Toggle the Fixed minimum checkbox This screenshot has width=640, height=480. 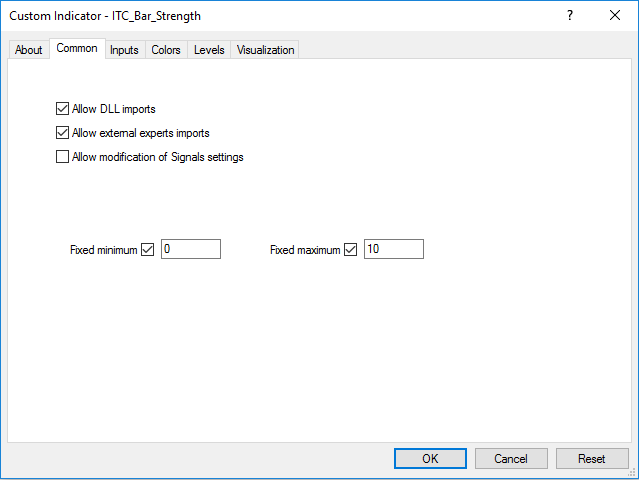click(x=148, y=249)
